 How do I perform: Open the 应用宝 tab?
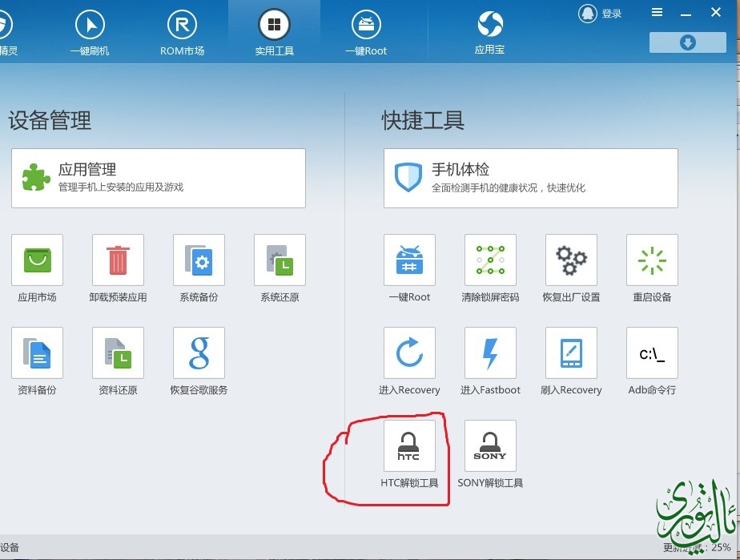click(489, 32)
